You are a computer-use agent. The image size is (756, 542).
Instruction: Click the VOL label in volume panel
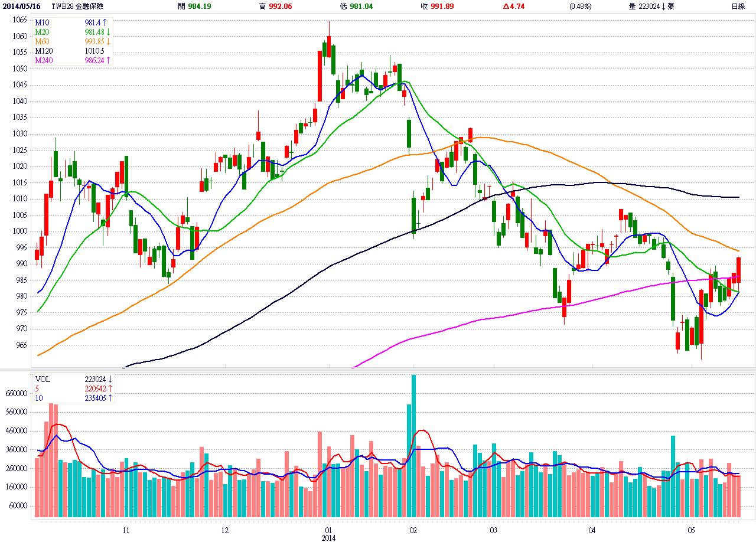[x=43, y=379]
